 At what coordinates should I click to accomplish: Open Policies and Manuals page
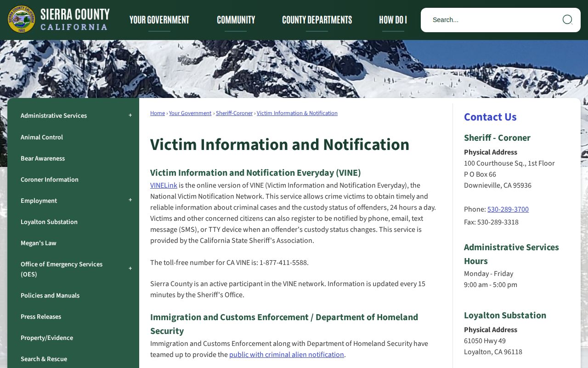coord(50,295)
